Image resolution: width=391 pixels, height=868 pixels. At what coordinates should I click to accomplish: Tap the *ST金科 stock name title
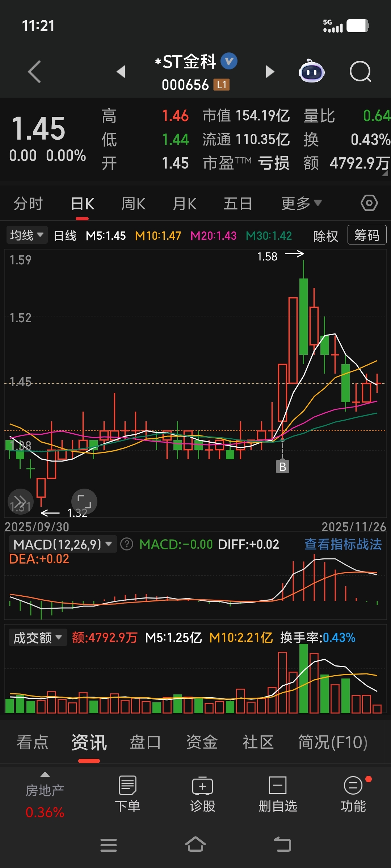point(185,61)
